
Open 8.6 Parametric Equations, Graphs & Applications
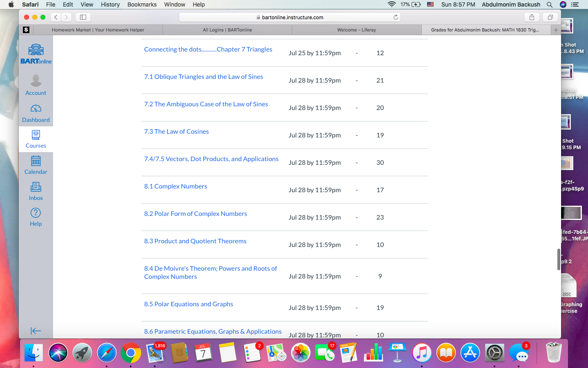pyautogui.click(x=213, y=331)
